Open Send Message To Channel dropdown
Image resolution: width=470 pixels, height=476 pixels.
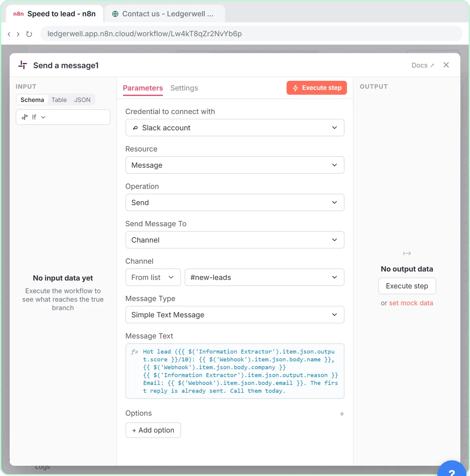pos(235,240)
